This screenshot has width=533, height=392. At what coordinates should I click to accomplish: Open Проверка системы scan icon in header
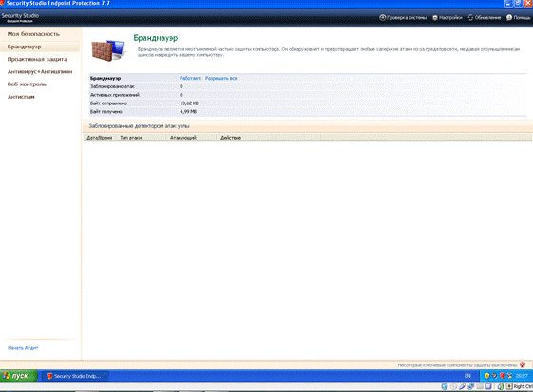(383, 17)
